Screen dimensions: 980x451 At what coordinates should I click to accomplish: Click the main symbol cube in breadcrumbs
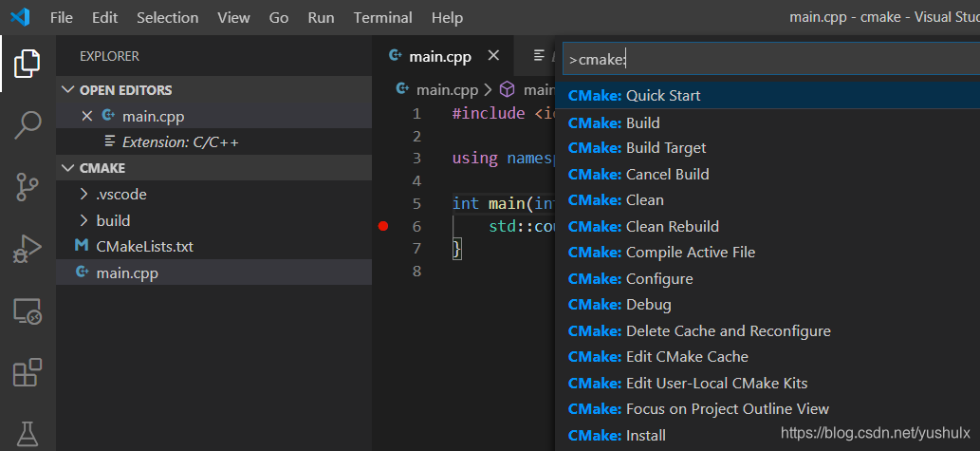pyautogui.click(x=507, y=89)
